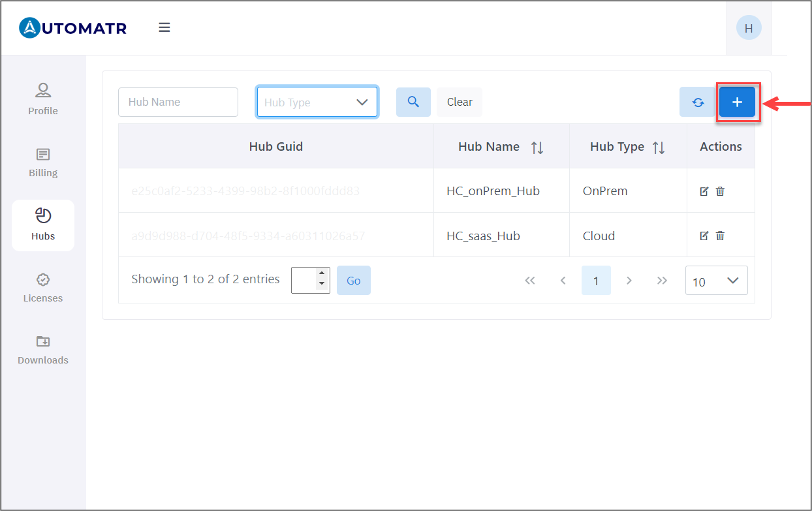Open the rows per page dropdown showing 10
The width and height of the screenshot is (812, 511).
point(717,281)
